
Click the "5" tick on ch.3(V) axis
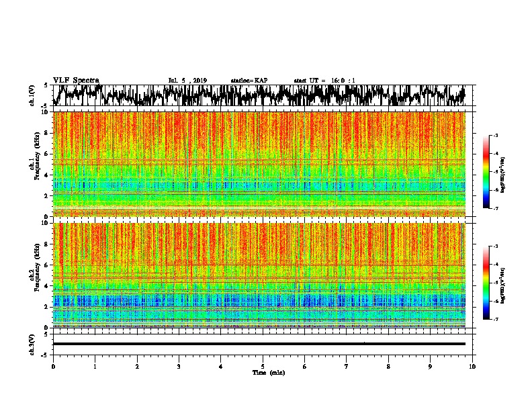pyautogui.click(x=46, y=334)
